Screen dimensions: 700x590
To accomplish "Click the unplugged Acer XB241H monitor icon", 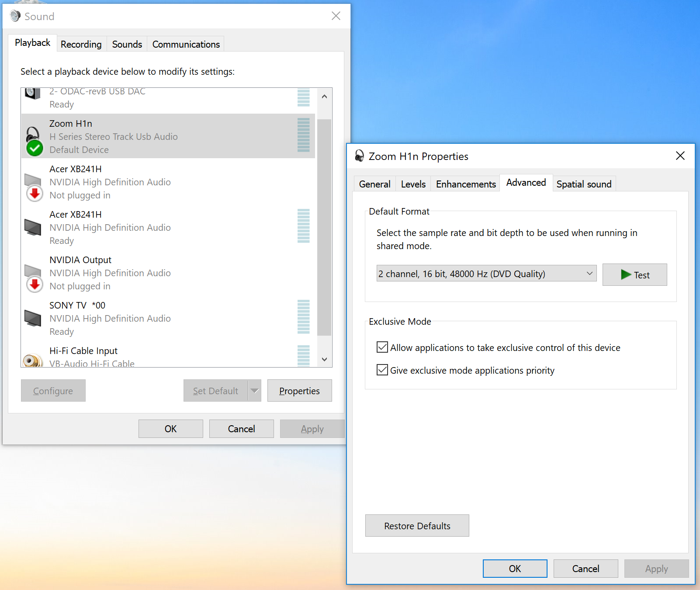I will pos(34,187).
